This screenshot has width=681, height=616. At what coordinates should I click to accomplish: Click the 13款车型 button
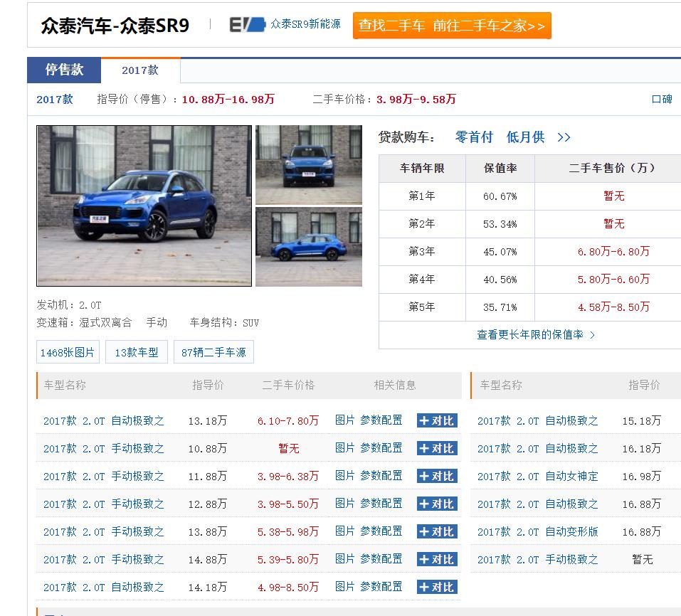click(x=136, y=351)
